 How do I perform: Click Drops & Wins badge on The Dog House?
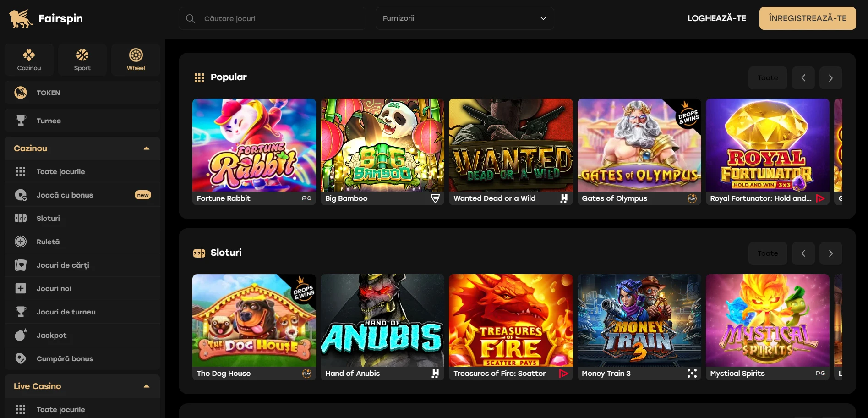click(303, 290)
